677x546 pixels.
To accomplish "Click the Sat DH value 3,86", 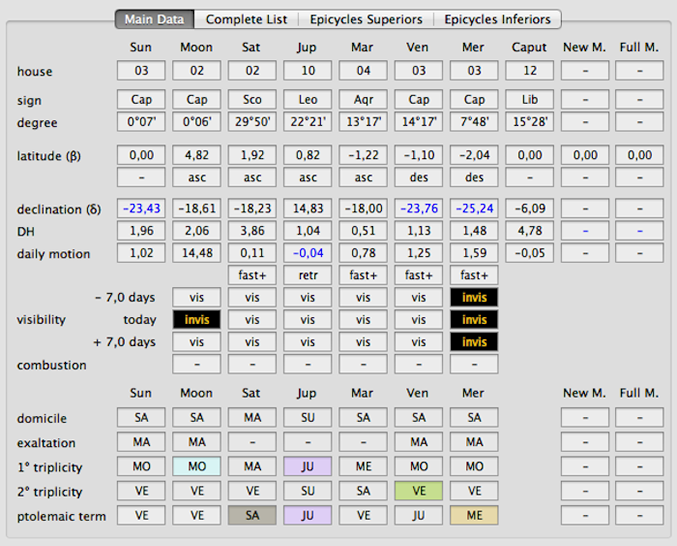I will pyautogui.click(x=252, y=231).
